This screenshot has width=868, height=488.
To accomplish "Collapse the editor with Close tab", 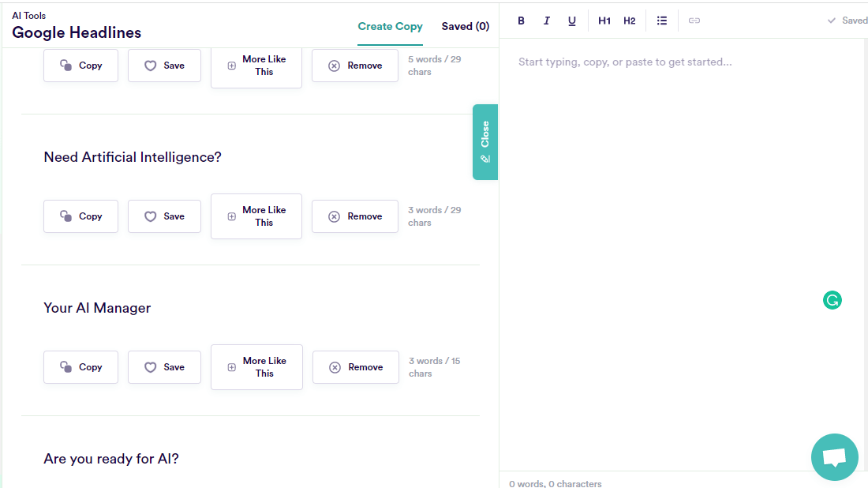I will (x=485, y=142).
